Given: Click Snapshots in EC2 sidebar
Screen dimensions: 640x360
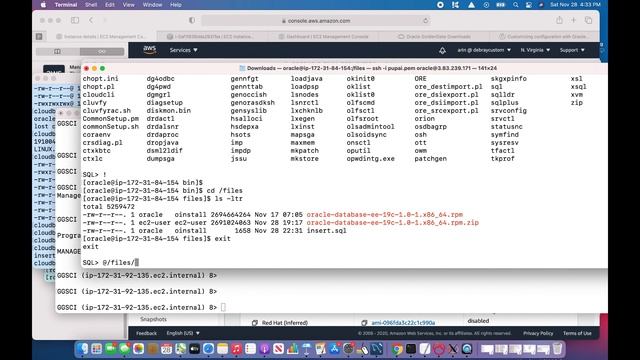Looking at the screenshot, I should pyautogui.click(x=153, y=319).
